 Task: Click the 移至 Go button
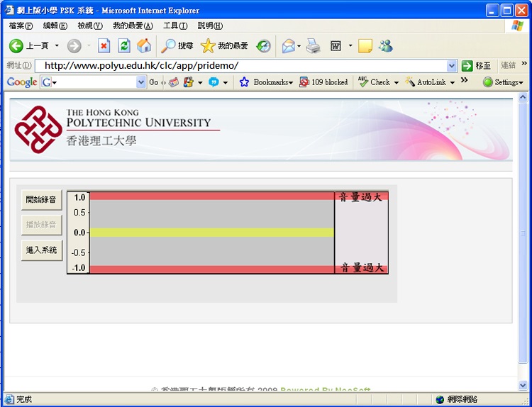[477, 65]
